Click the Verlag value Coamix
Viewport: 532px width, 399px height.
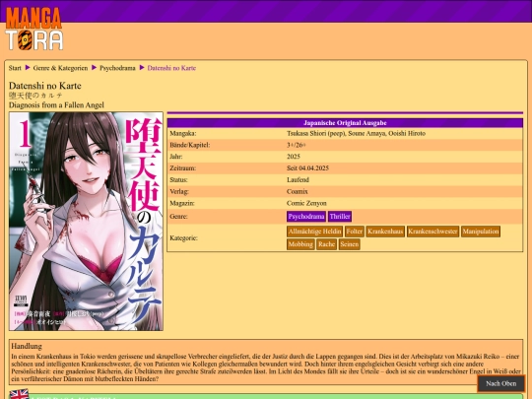coord(298,191)
